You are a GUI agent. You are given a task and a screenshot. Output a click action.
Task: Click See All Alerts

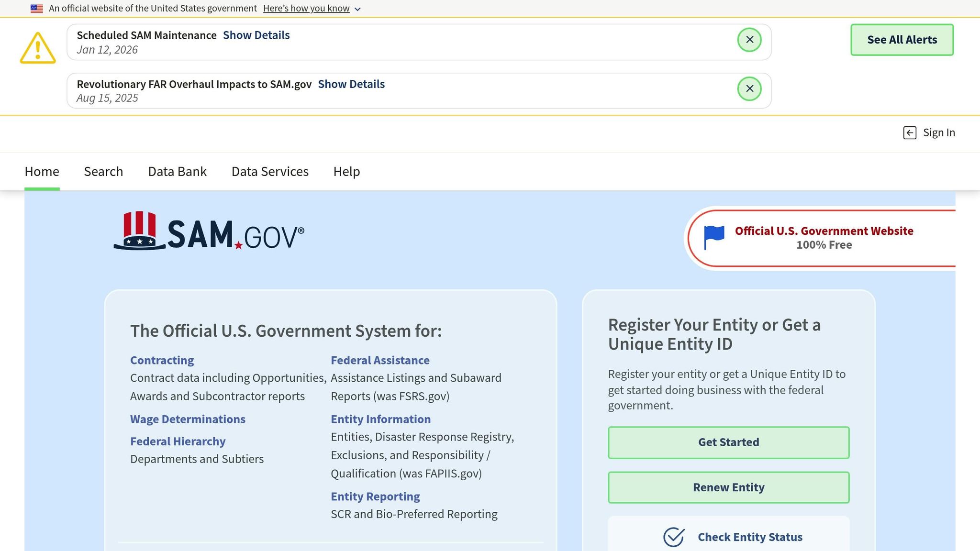pyautogui.click(x=902, y=40)
